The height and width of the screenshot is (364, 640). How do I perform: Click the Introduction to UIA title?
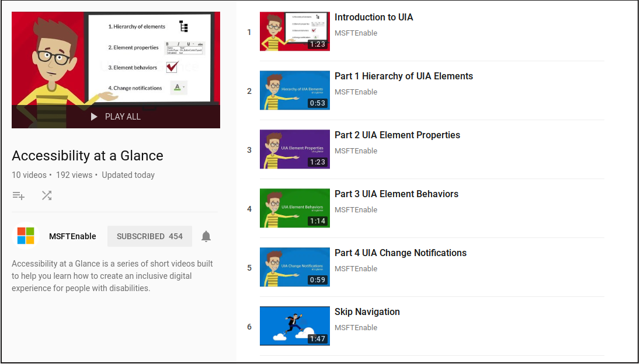374,17
